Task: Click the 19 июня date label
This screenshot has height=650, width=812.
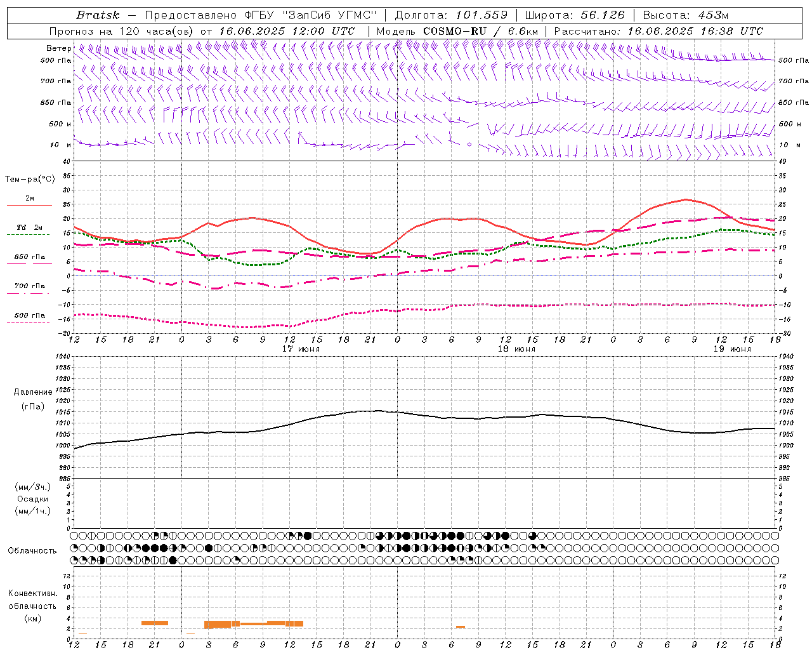Action: click(732, 349)
